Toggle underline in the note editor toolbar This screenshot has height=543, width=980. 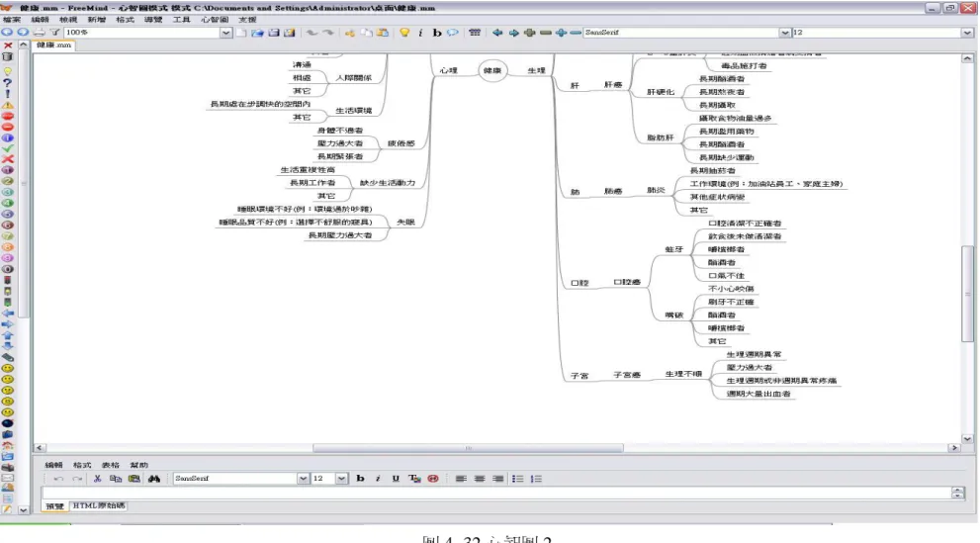[395, 479]
